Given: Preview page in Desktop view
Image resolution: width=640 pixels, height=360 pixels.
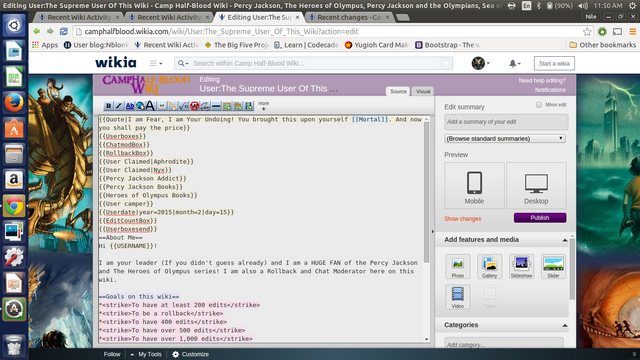Looking at the screenshot, I should [536, 186].
